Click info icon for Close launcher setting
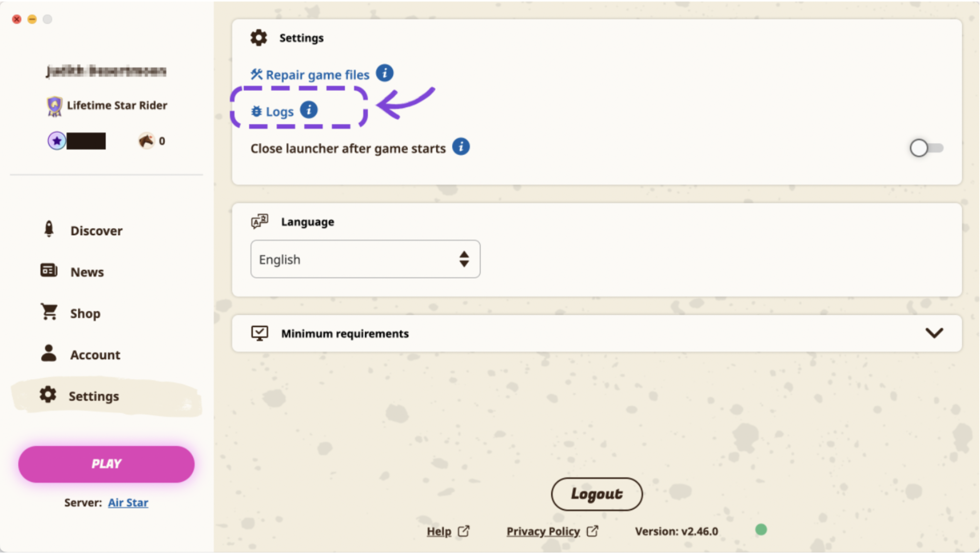This screenshot has width=980, height=554. click(461, 147)
